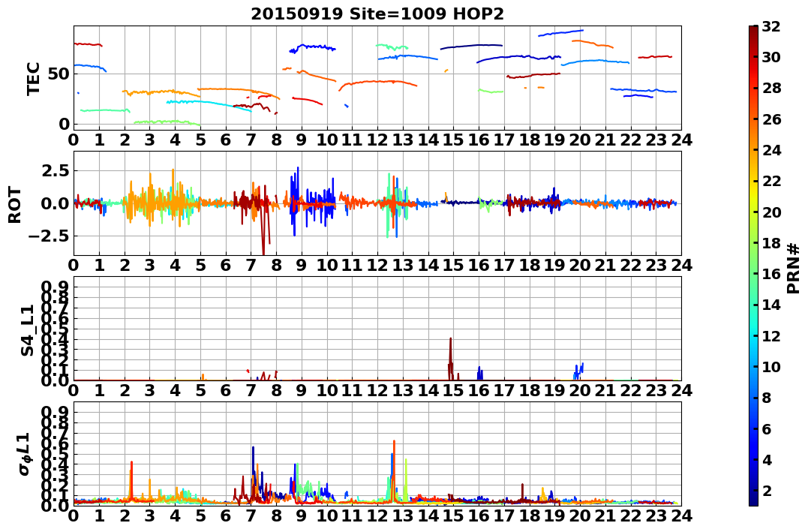Click the blue S4_L1 spike near hour 20
Image resolution: width=808 pixels, height=532 pixels.
pyautogui.click(x=578, y=371)
